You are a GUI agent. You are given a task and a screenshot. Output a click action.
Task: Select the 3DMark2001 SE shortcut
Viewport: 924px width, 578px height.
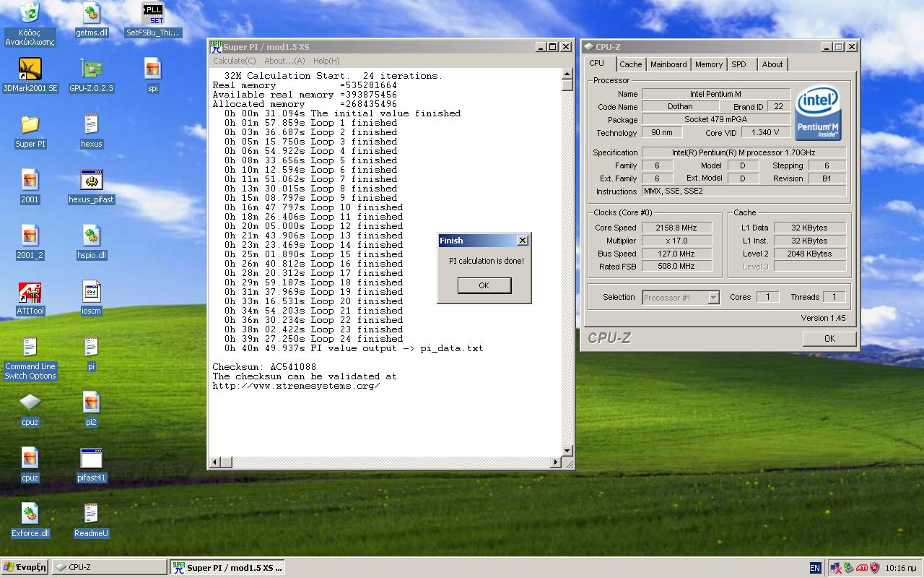[x=30, y=75]
